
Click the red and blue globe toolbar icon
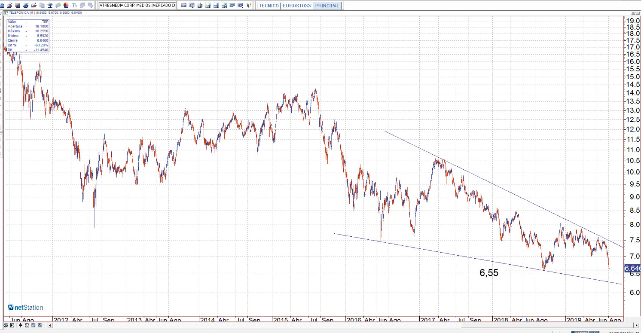[66, 6]
